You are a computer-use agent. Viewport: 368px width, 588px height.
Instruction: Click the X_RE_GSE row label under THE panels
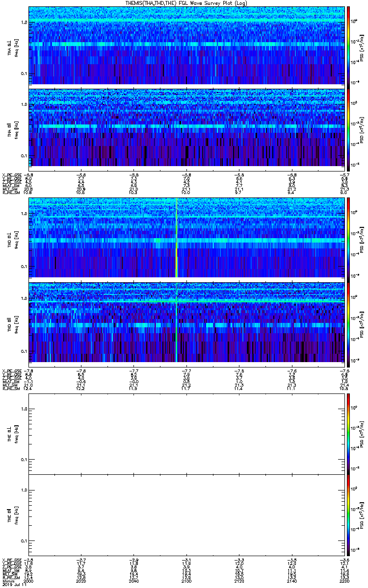(x=11, y=560)
